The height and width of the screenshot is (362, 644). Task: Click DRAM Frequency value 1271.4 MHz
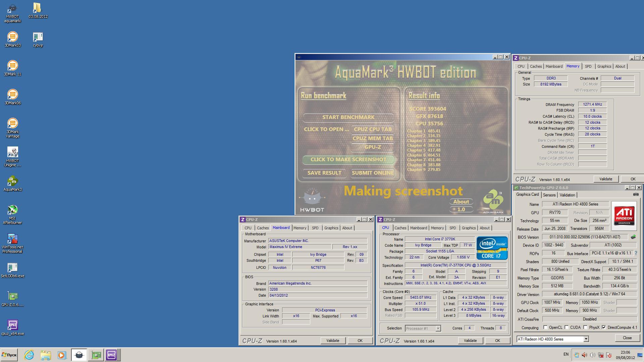pyautogui.click(x=592, y=104)
